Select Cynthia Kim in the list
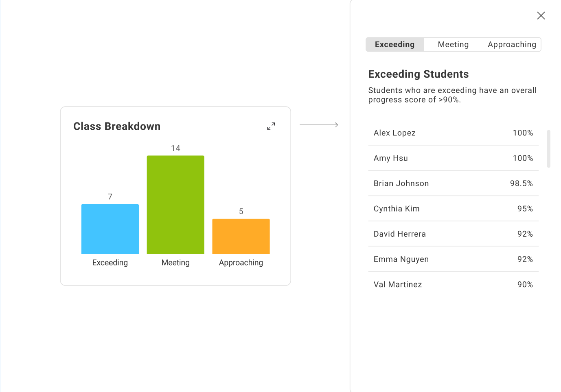 [x=453, y=209]
